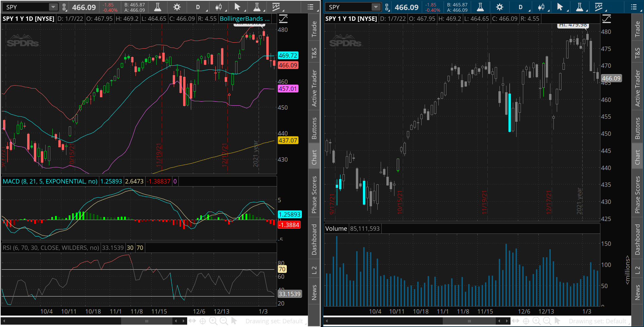Click BollingerBands study label on left chart
This screenshot has height=327, width=644.
(x=245, y=19)
